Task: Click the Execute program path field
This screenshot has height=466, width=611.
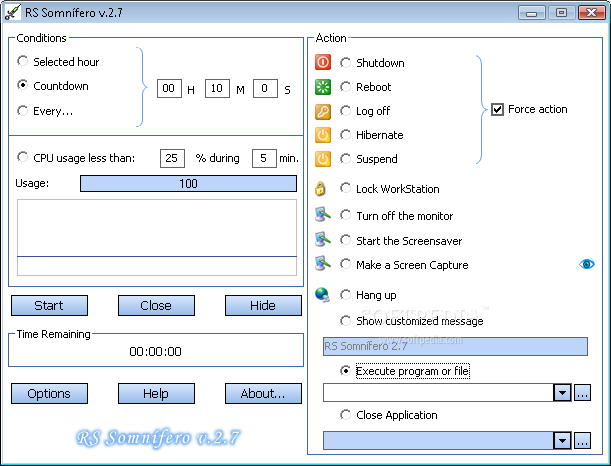Action: coord(438,393)
